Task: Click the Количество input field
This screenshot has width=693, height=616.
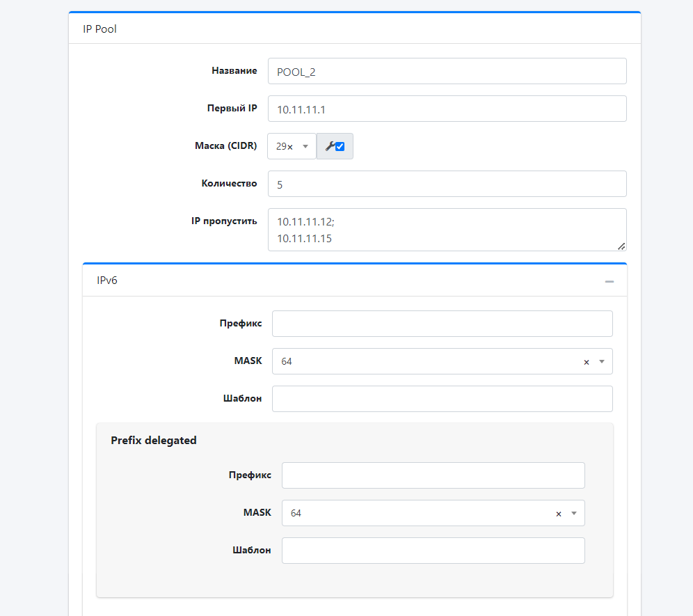Action: point(447,184)
